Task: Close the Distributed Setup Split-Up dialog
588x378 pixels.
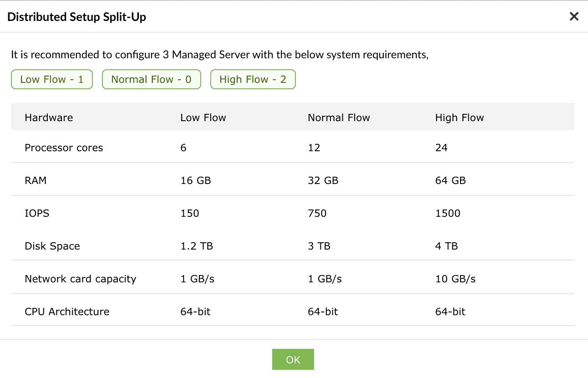Action: click(574, 16)
